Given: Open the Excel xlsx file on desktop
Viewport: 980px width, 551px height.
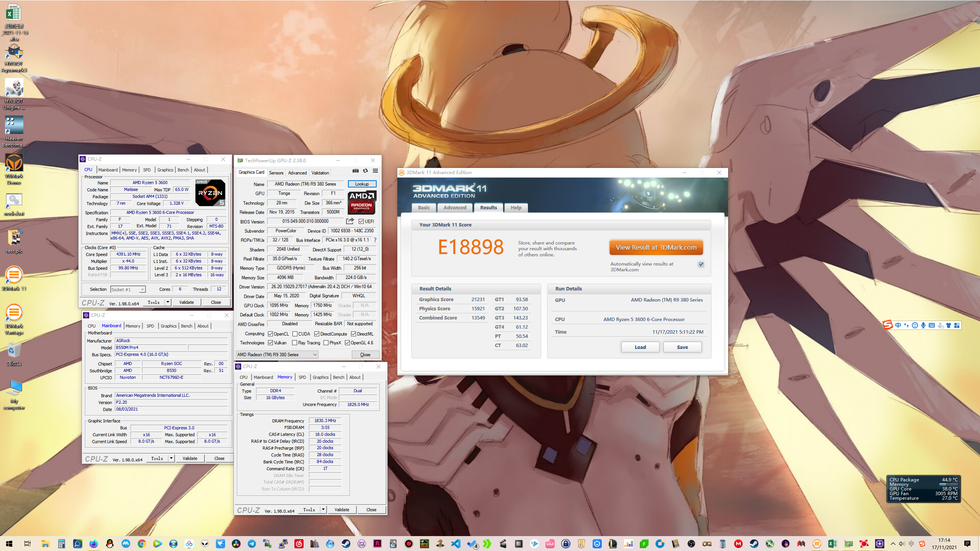Looking at the screenshot, I should tap(14, 22).
